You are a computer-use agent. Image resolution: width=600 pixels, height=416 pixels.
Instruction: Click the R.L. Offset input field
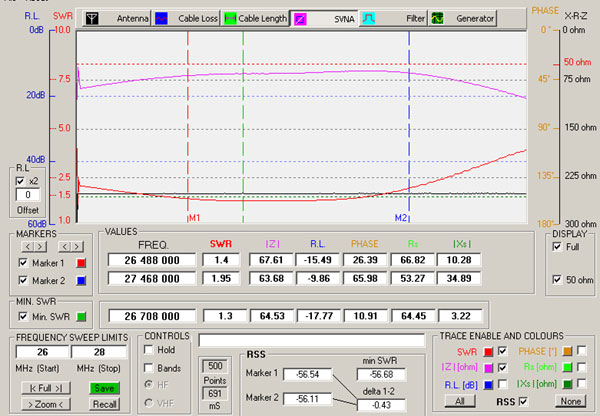(x=28, y=195)
